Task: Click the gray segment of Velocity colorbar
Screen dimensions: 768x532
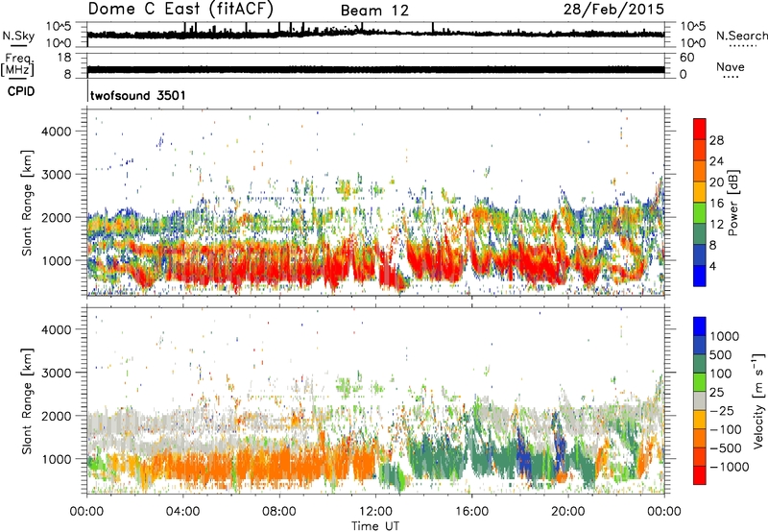Action: click(700, 401)
